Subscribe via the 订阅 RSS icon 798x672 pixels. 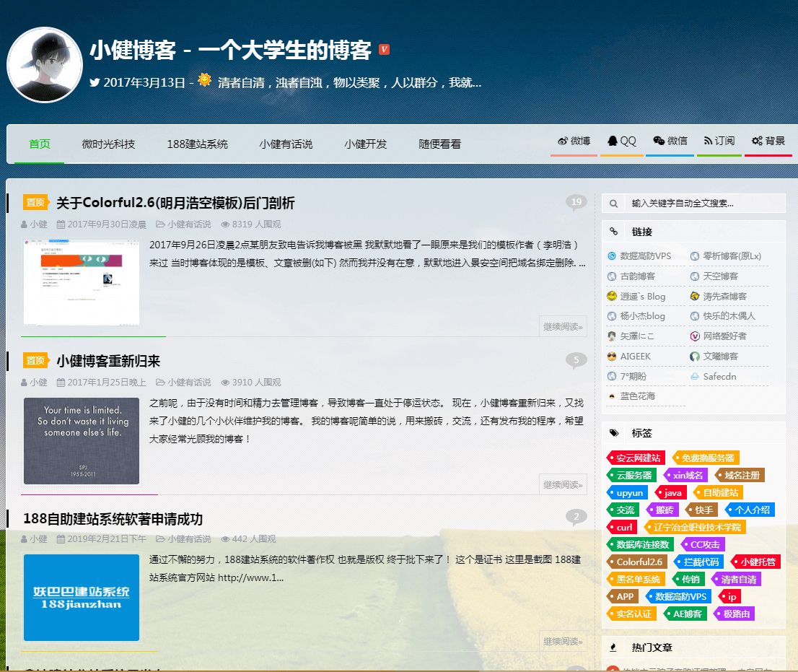tap(719, 141)
